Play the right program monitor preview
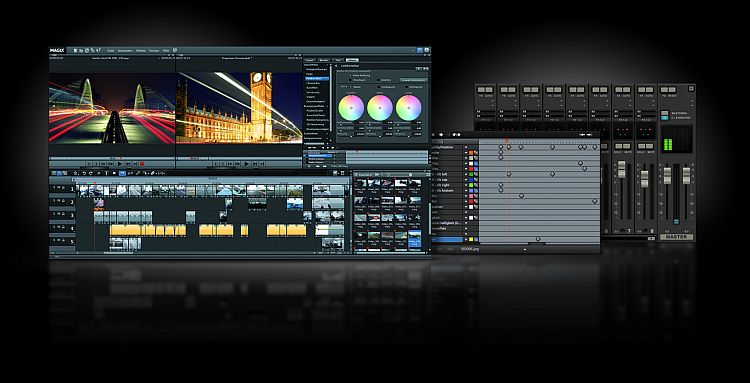Screen dimensions: 750x383 point(247,164)
